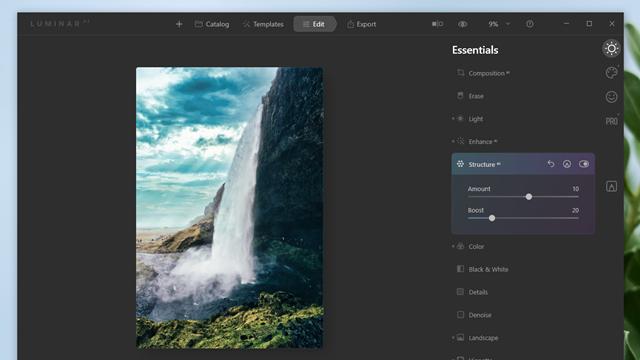Close the Luminar AI window
This screenshot has height=360, width=640.
[612, 24]
